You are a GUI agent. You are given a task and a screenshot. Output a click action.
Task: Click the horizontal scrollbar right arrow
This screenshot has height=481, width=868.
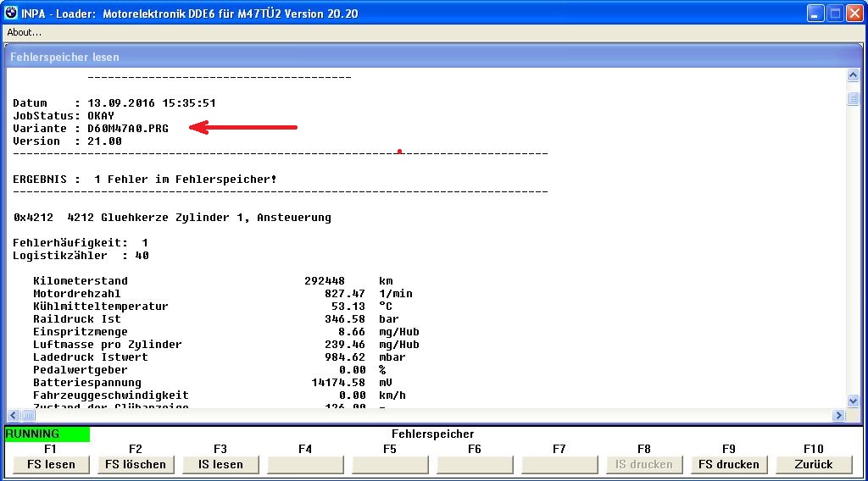[x=839, y=416]
